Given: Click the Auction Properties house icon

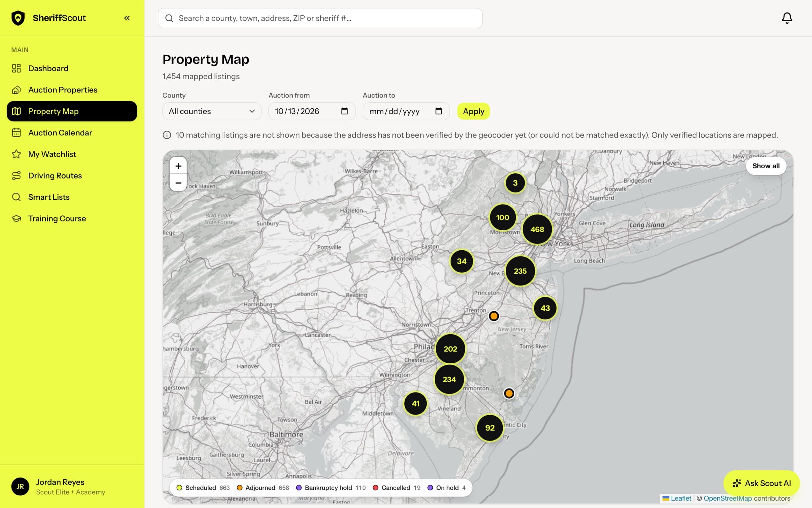Looking at the screenshot, I should click(16, 90).
